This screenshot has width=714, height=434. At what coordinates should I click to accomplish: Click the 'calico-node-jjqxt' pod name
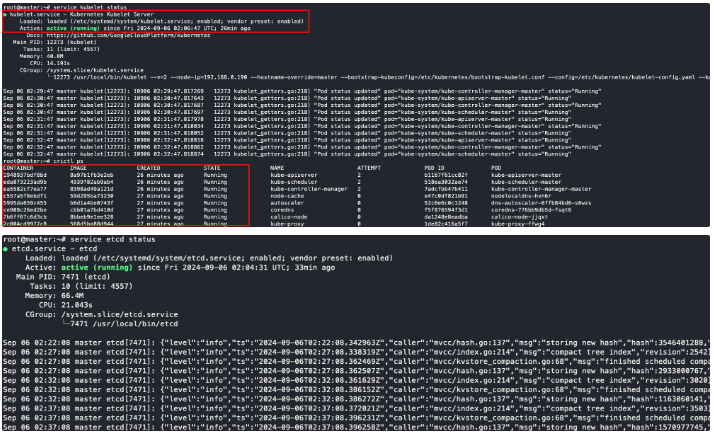pos(519,217)
